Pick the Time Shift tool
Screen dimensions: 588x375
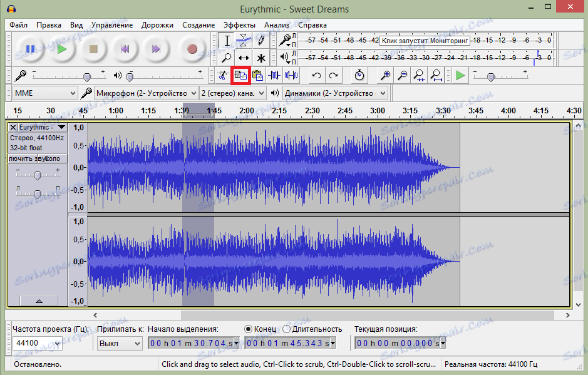(x=244, y=58)
